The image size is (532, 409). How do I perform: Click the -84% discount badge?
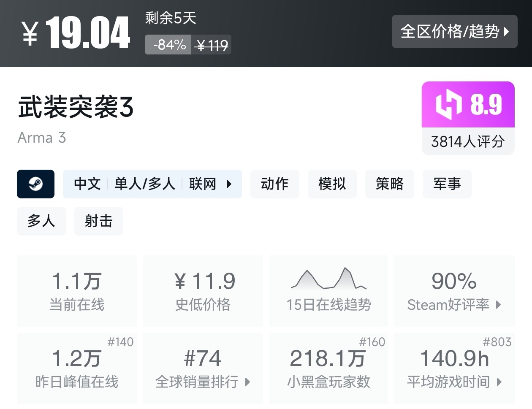tap(167, 44)
